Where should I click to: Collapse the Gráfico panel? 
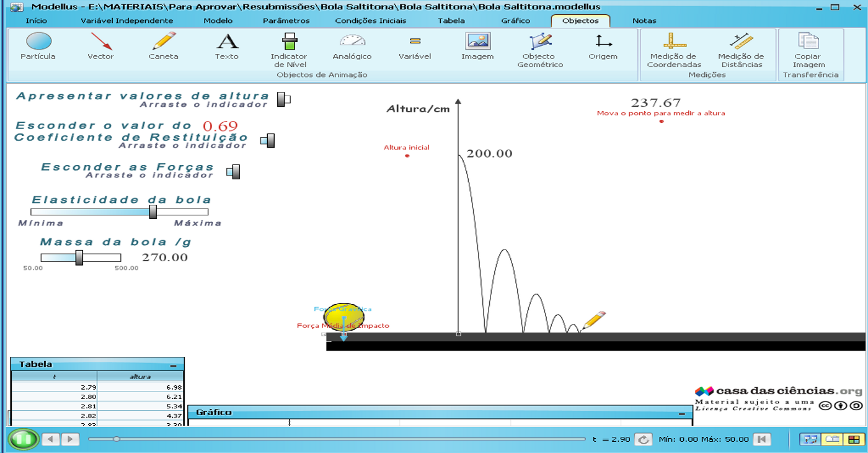682,413
